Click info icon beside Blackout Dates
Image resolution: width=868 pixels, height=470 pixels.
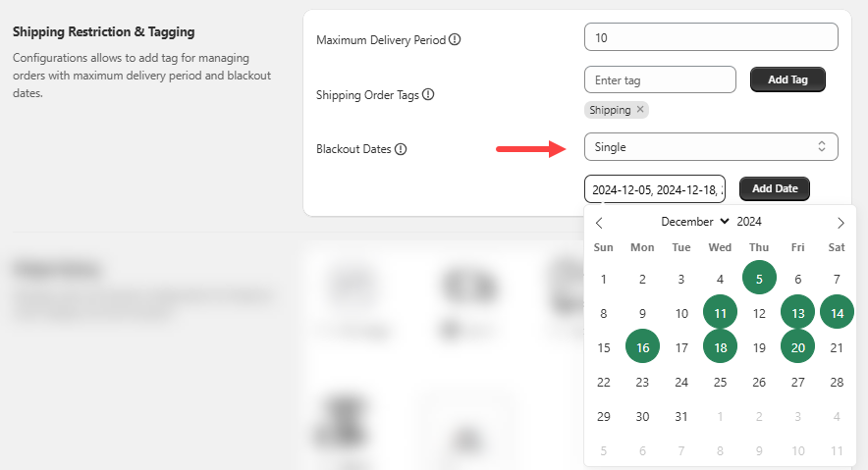[x=401, y=149]
